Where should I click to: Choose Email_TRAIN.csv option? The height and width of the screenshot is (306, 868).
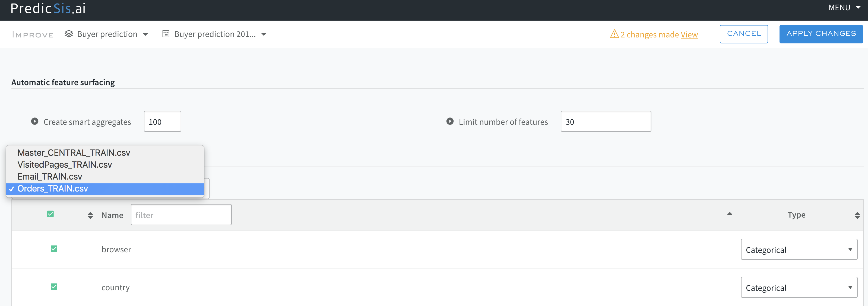coord(49,177)
